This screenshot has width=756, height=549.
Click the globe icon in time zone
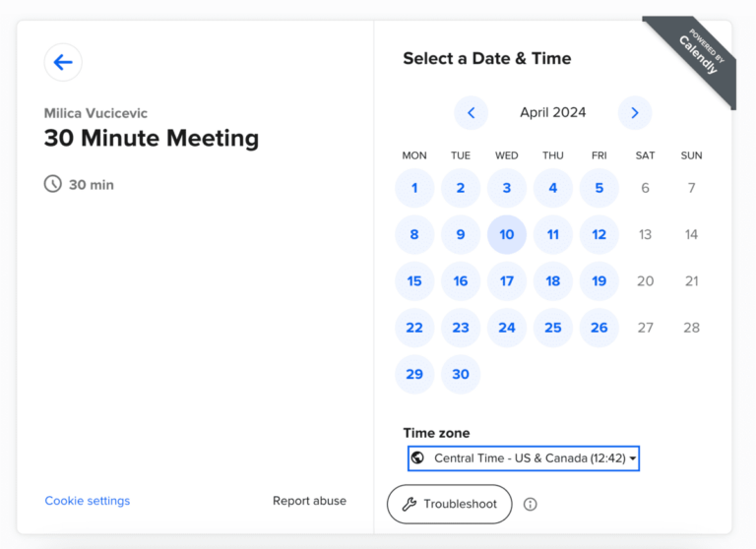pos(418,457)
